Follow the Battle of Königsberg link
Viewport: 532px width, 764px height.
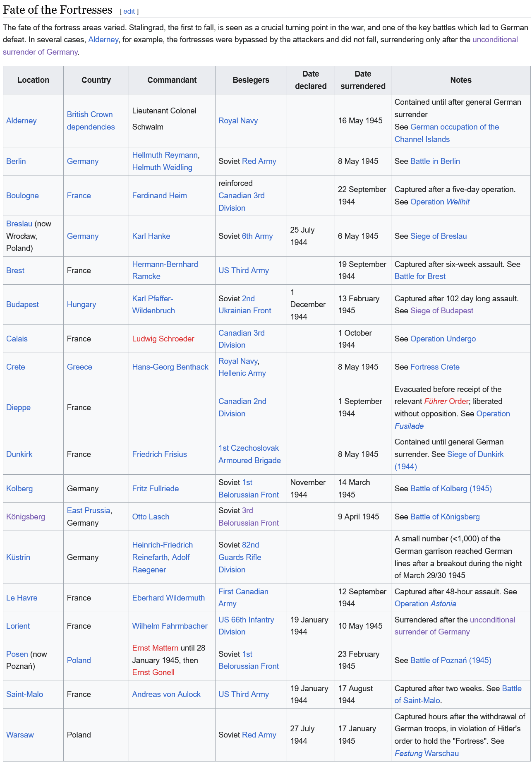pos(445,517)
